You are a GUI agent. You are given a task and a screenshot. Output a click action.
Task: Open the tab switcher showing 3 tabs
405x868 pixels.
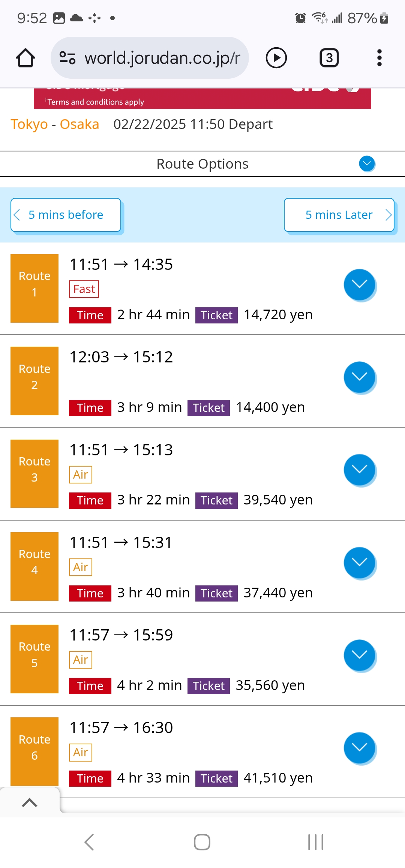click(x=329, y=58)
